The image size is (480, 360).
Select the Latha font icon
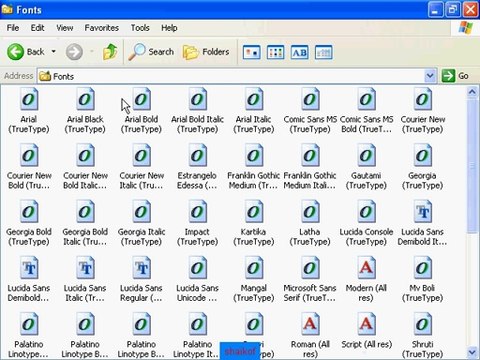coord(310,212)
